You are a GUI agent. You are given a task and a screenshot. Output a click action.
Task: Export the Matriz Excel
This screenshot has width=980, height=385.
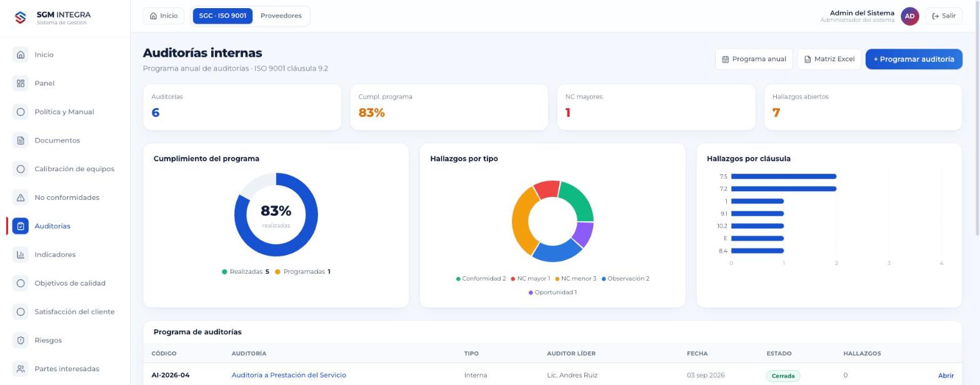click(x=829, y=59)
